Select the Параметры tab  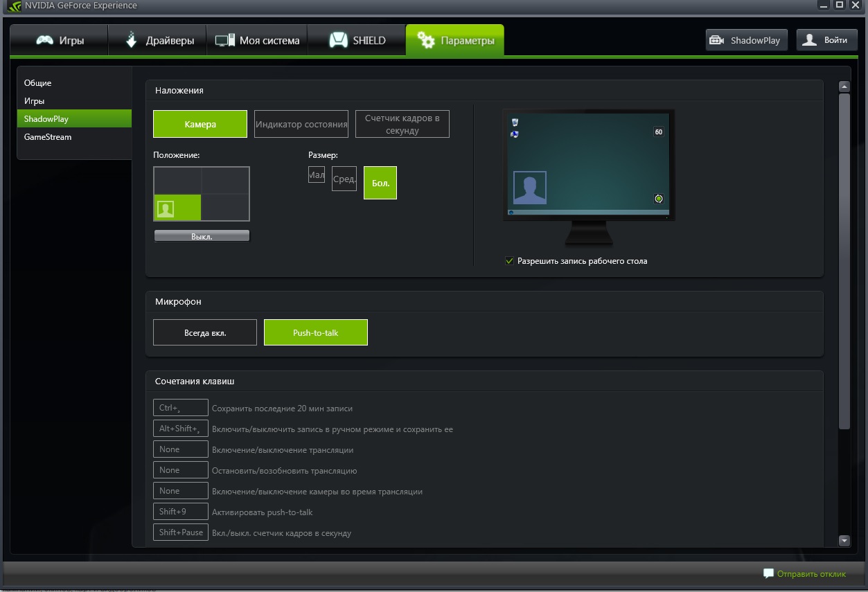[455, 40]
